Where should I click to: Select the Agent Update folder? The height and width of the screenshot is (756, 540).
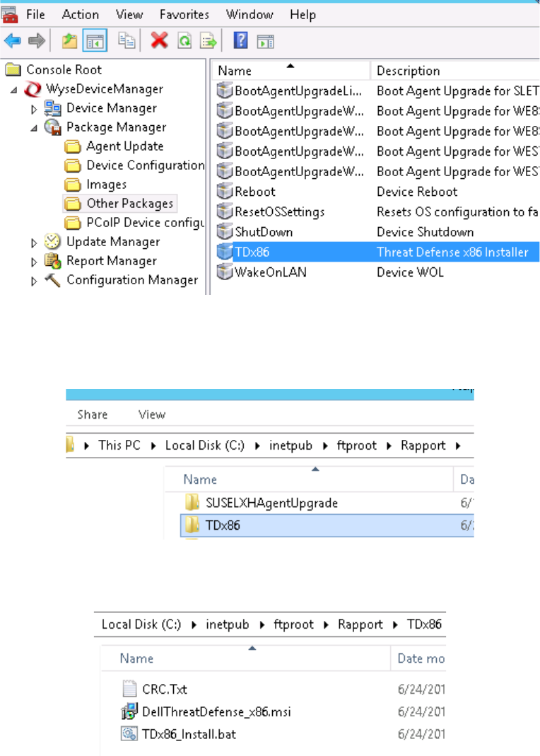(115, 146)
